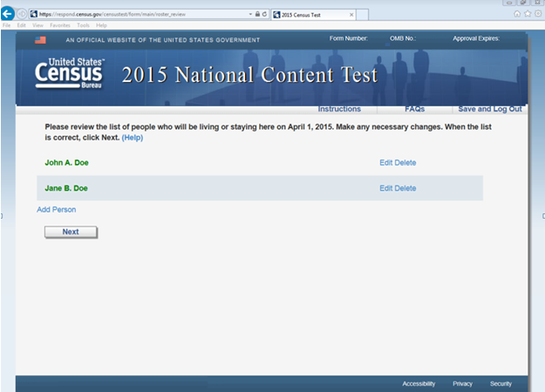Image resolution: width=545 pixels, height=392 pixels.
Task: Click the site favicon in address bar
Action: coord(34,14)
